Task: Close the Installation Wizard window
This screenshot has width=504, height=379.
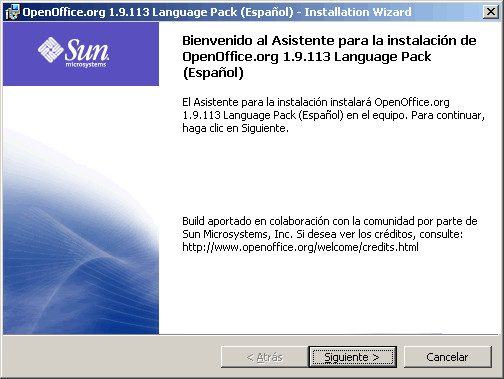Action: [491, 12]
